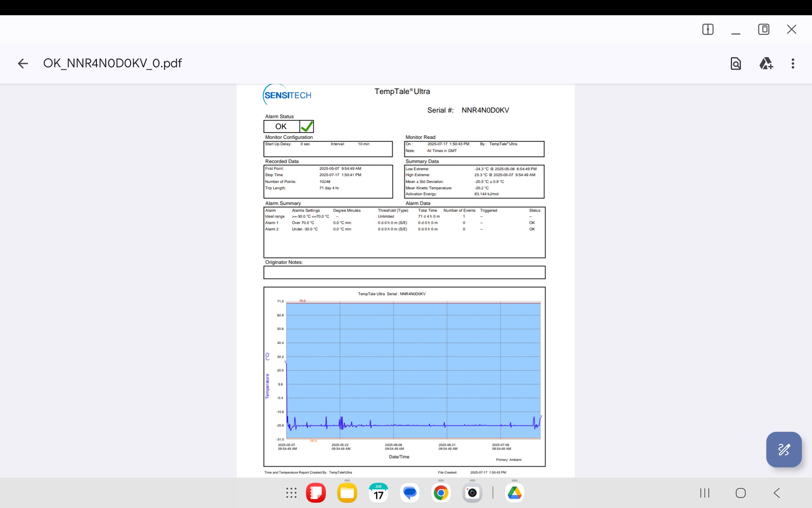812x508 pixels.
Task: Open the blue Messages app
Action: 409,493
